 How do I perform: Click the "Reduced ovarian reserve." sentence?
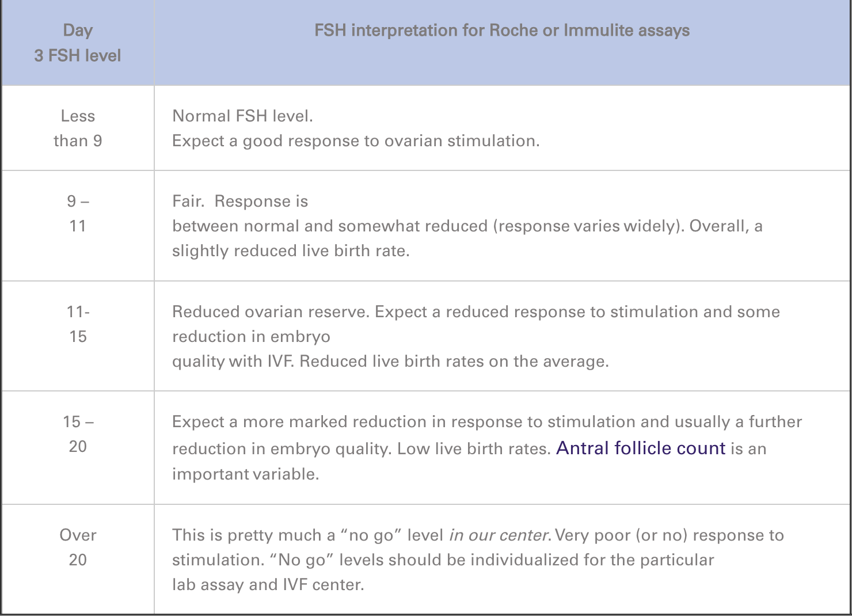271,312
